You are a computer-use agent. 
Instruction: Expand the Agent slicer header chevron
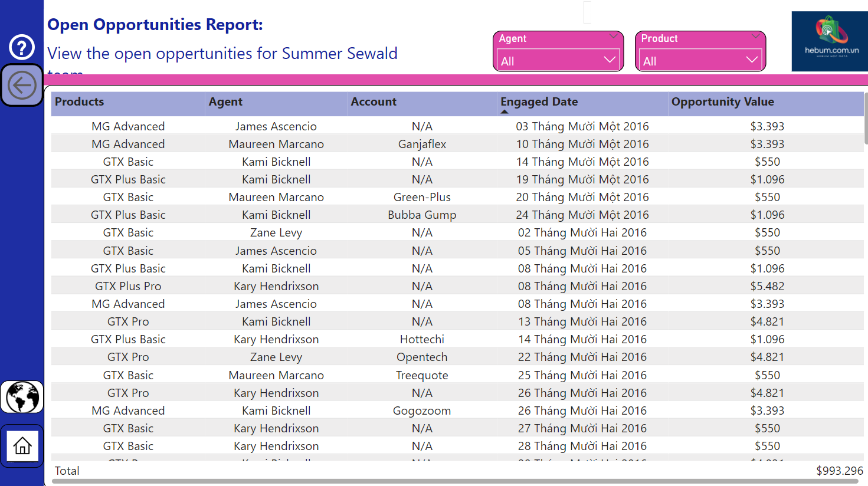click(613, 37)
